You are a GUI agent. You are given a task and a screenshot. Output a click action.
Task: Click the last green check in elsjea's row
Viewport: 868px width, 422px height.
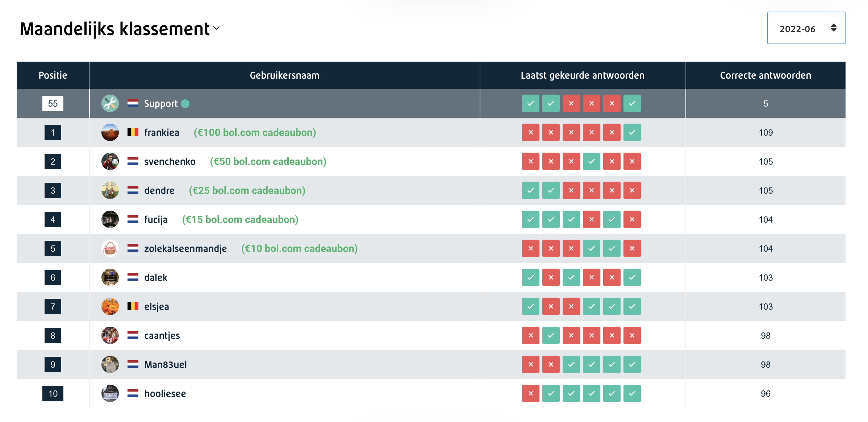coord(632,306)
